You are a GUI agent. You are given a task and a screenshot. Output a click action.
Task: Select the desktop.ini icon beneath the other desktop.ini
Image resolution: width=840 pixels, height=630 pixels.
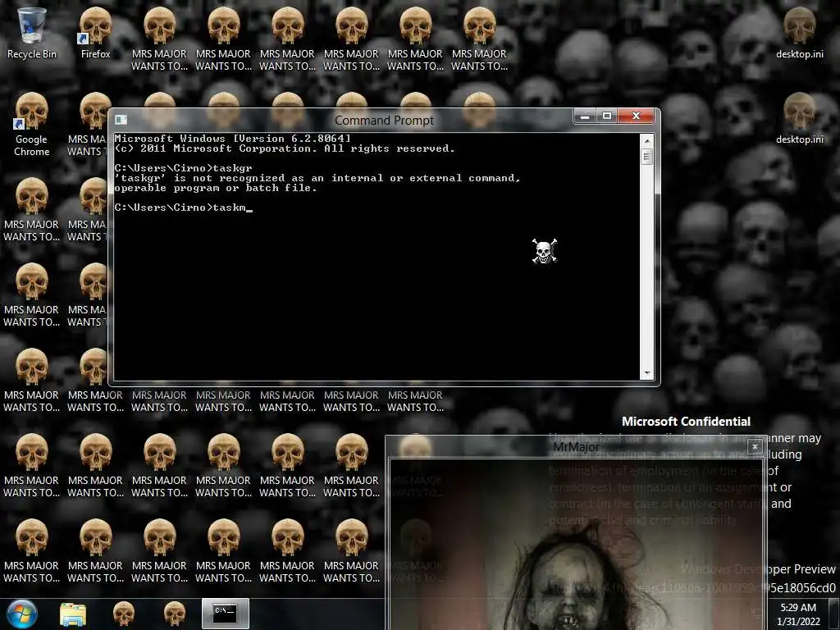799,118
